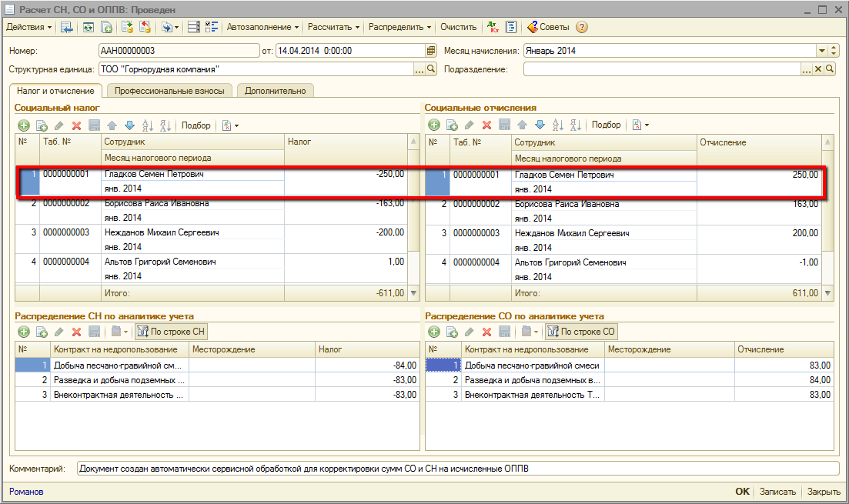Copy row in Распределение СО table

452,332
